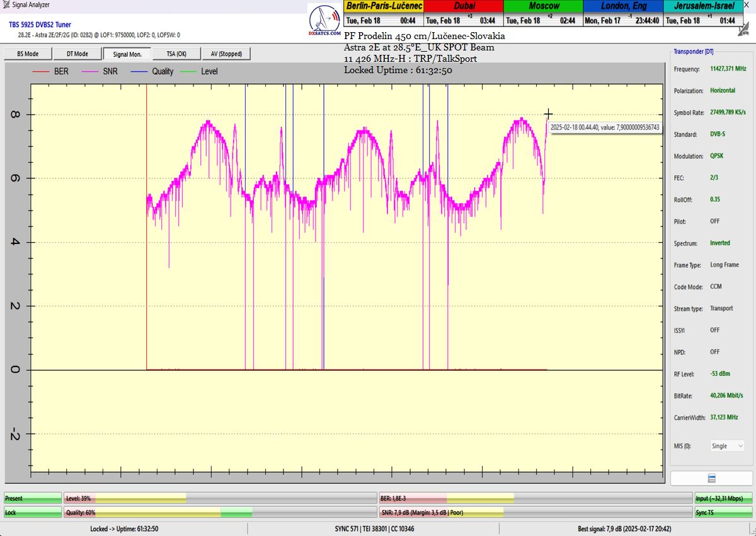Click the Sync TS indicator
Viewport: 756px width, 536px height.
pyautogui.click(x=723, y=513)
